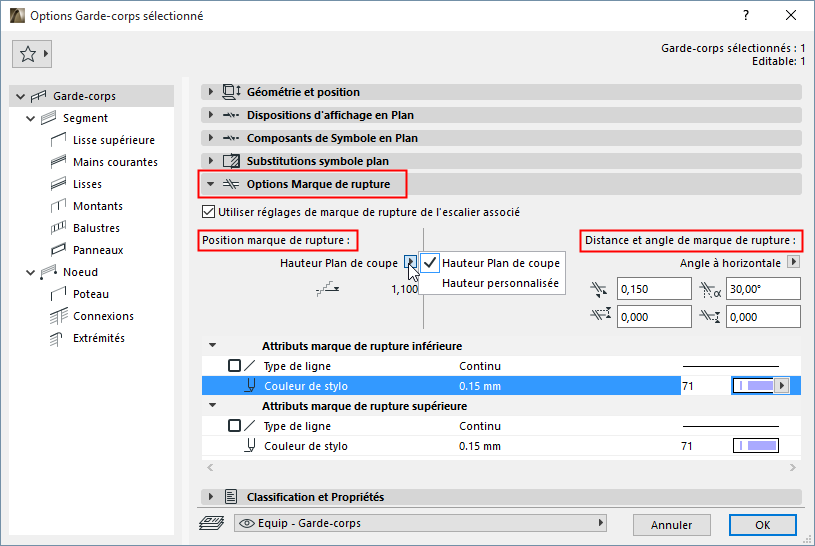Viewport: 815px width, 546px height.
Task: Select the Montants icon
Action: point(58,206)
